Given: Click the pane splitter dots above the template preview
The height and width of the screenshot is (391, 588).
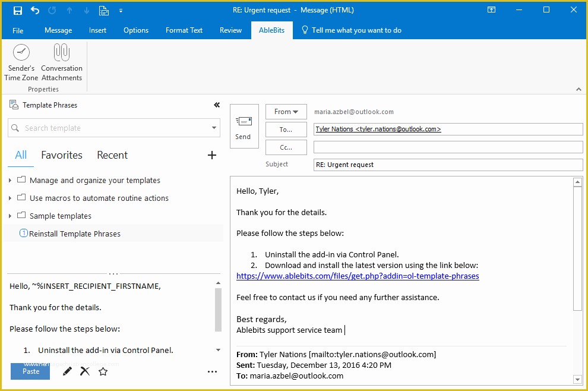Looking at the screenshot, I should pos(113,274).
